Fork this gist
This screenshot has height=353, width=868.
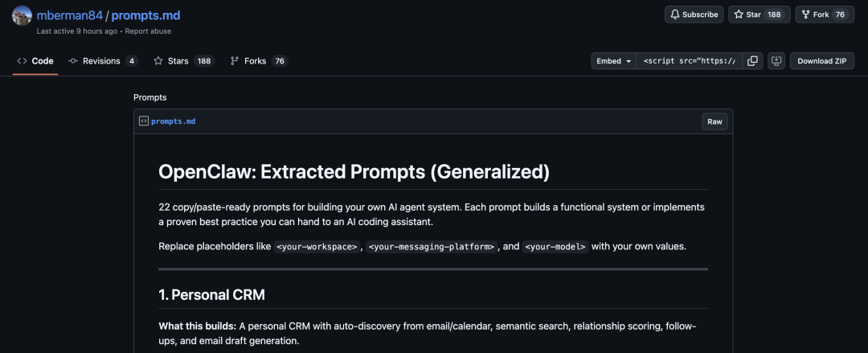814,14
